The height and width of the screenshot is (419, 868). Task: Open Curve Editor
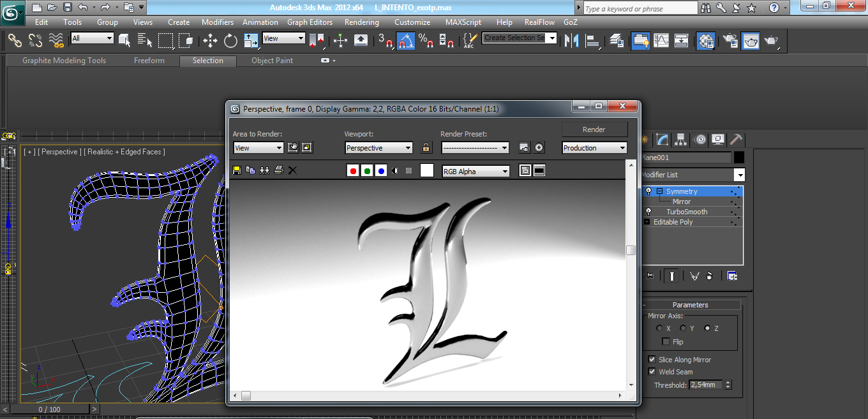pyautogui.click(x=661, y=40)
